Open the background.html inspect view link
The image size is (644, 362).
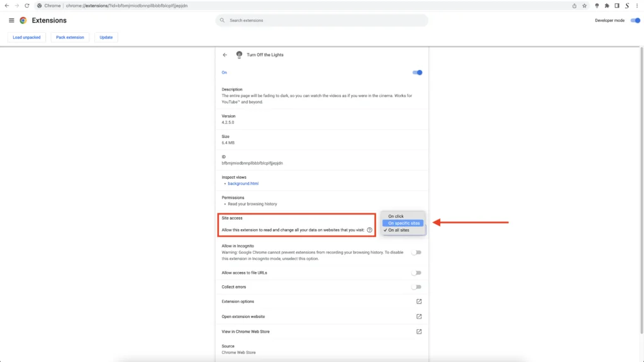[x=243, y=184]
